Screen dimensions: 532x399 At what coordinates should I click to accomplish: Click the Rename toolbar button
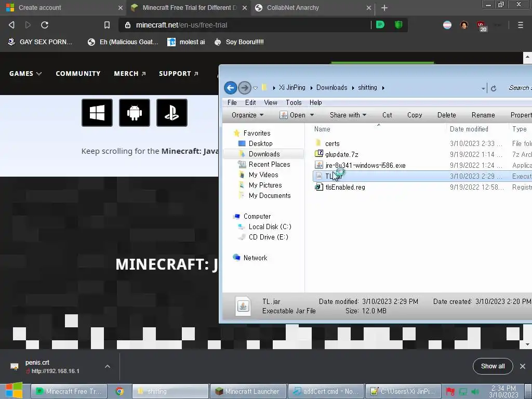pyautogui.click(x=483, y=115)
